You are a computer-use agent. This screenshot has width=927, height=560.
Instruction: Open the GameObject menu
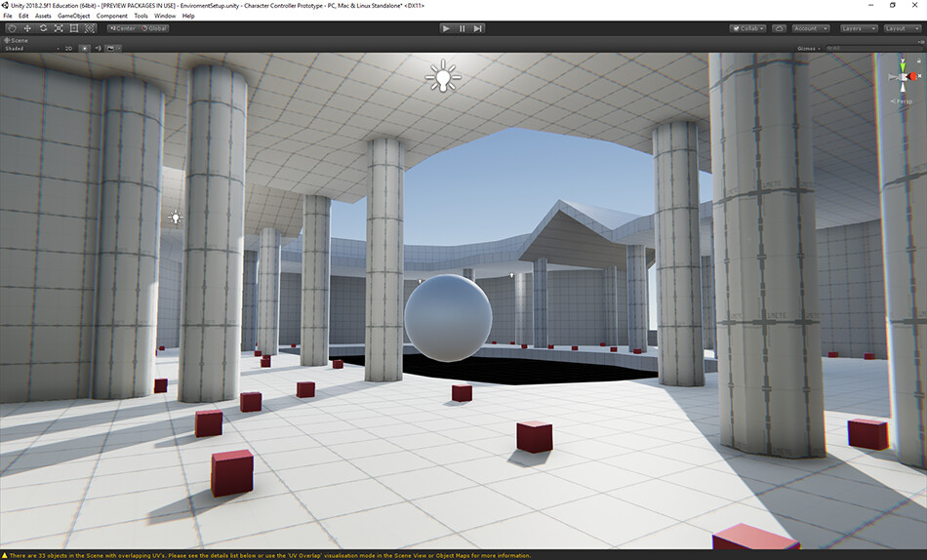pyautogui.click(x=74, y=16)
